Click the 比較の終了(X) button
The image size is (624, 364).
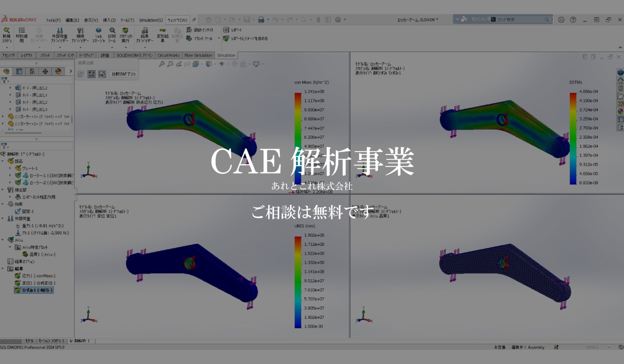pyautogui.click(x=123, y=74)
